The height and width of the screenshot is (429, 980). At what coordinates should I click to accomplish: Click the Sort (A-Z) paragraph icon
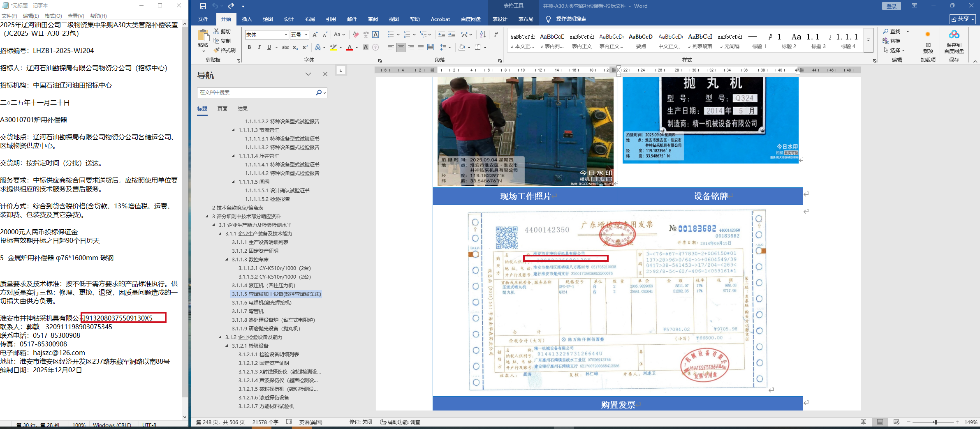(x=483, y=35)
